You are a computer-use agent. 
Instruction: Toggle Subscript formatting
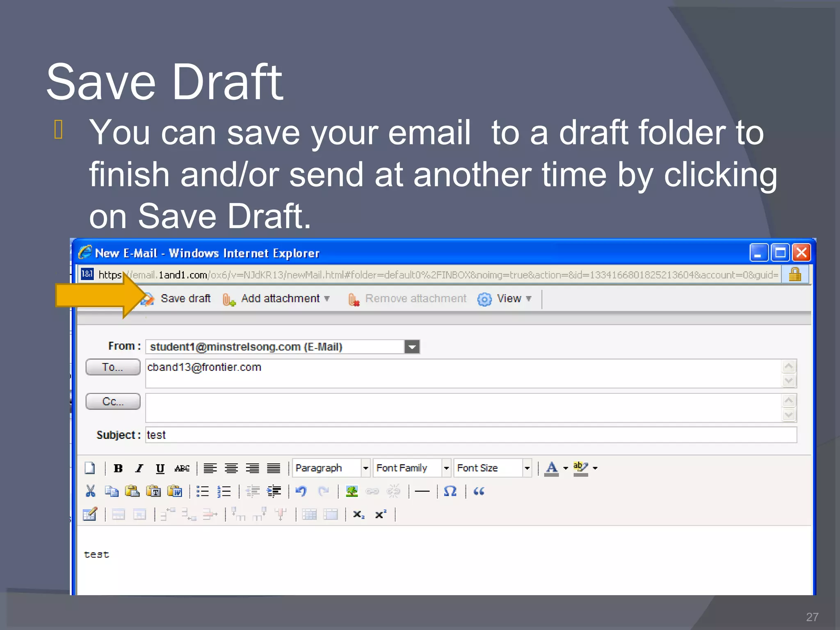[x=359, y=514]
